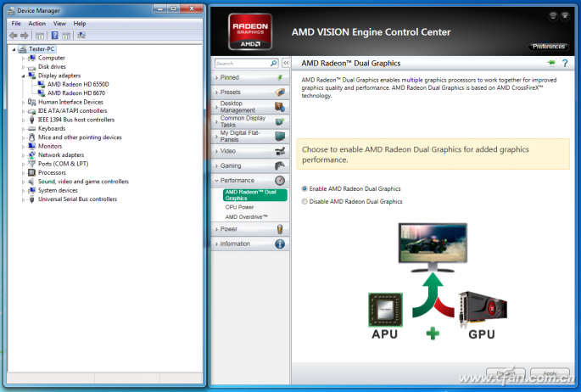The image size is (581, 392).
Task: Expand the Computer node arrow
Action: (24, 59)
